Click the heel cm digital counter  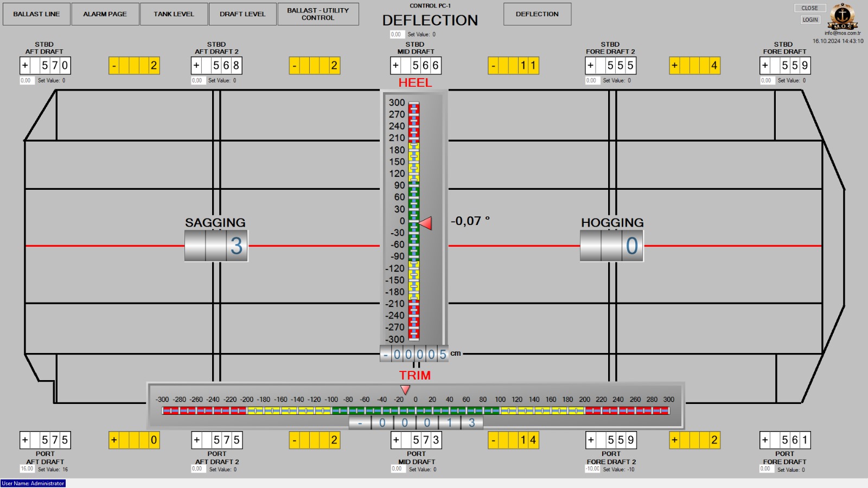pos(414,354)
